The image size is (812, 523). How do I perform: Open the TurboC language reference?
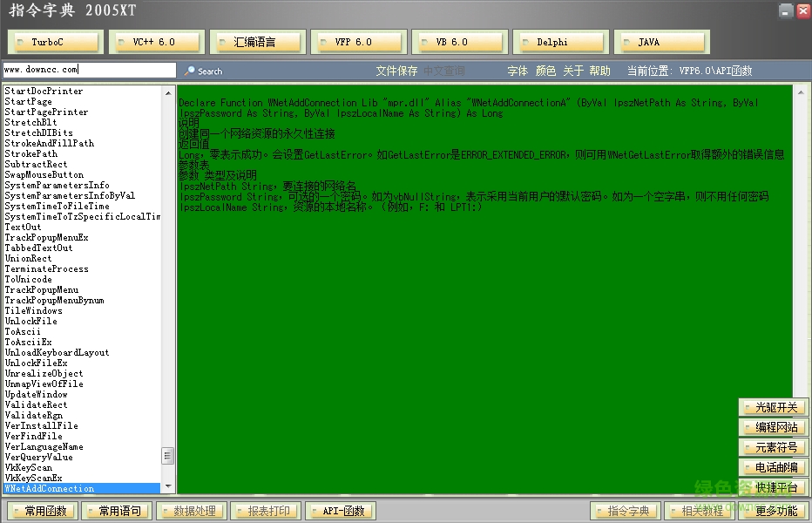pyautogui.click(x=57, y=42)
